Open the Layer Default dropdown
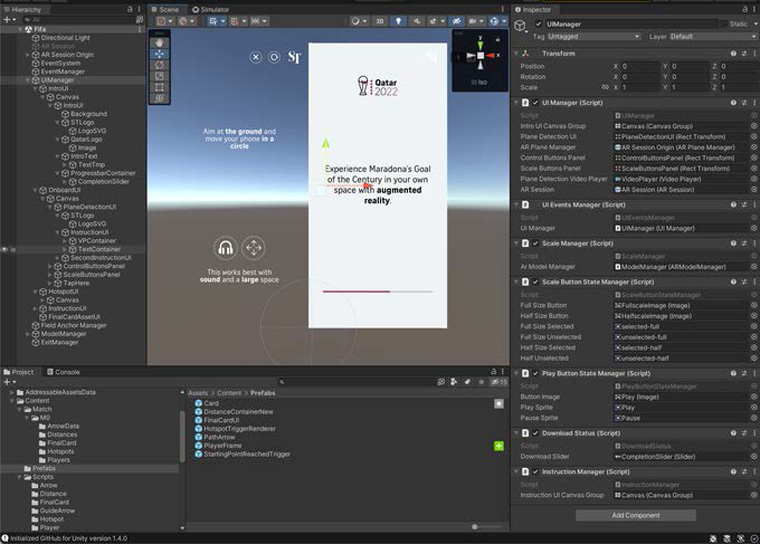This screenshot has width=760, height=544. (712, 36)
